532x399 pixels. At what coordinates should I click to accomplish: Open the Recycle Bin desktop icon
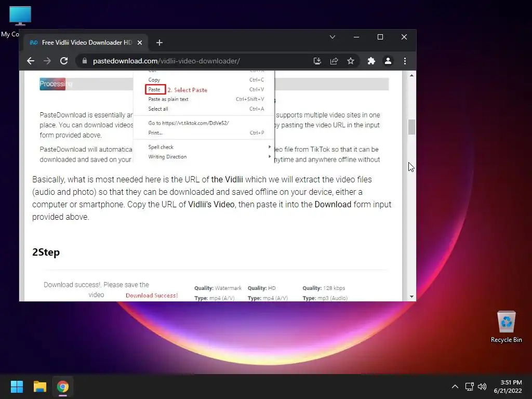click(x=506, y=327)
